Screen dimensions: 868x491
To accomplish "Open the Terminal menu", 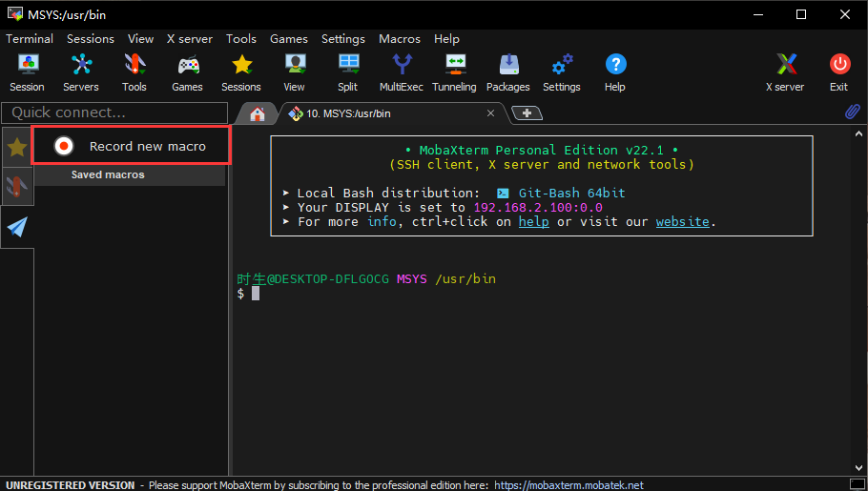I will (x=30, y=39).
